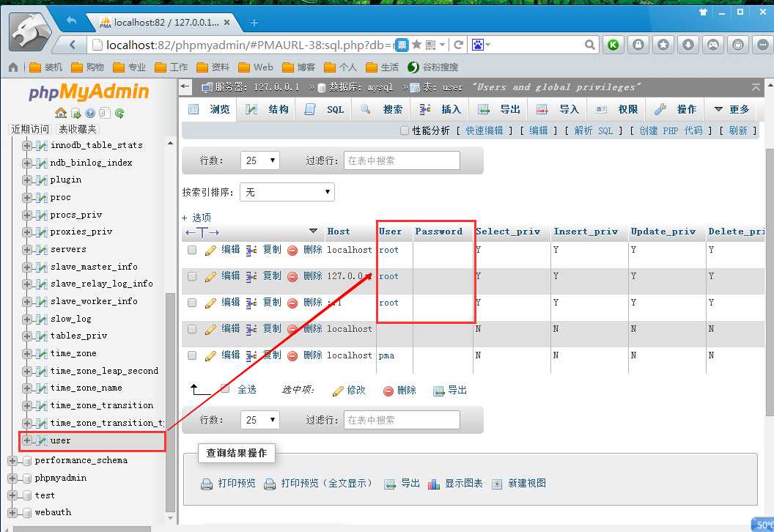Tick the 全选 check-all checkbox
This screenshot has width=774, height=532.
click(x=225, y=389)
